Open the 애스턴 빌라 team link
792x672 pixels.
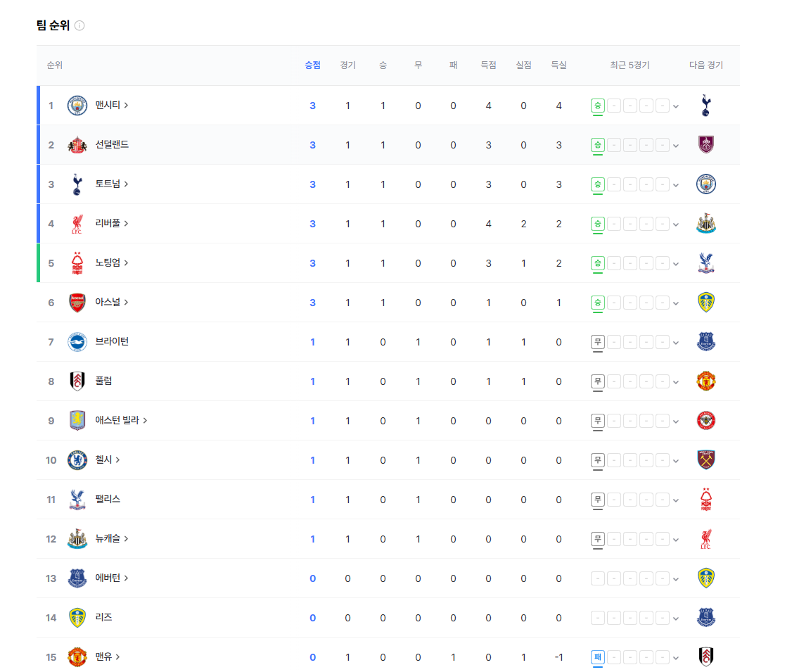[121, 420]
